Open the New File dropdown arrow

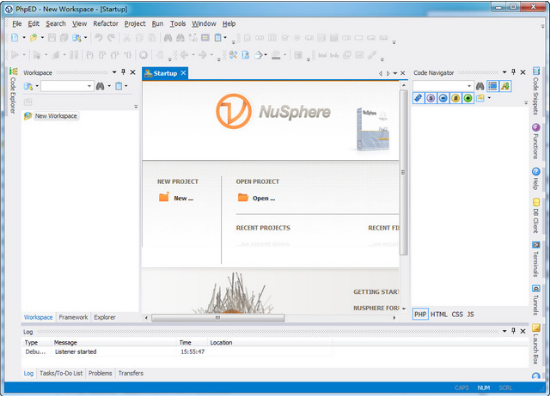pyautogui.click(x=24, y=37)
